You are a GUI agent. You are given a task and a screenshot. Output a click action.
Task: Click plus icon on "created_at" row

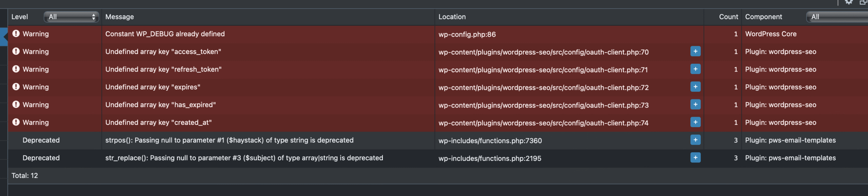tap(695, 122)
